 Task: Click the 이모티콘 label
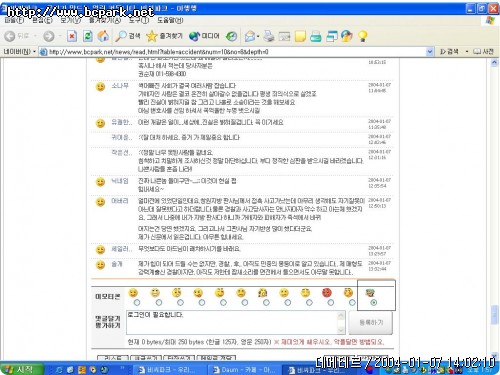[108, 297]
